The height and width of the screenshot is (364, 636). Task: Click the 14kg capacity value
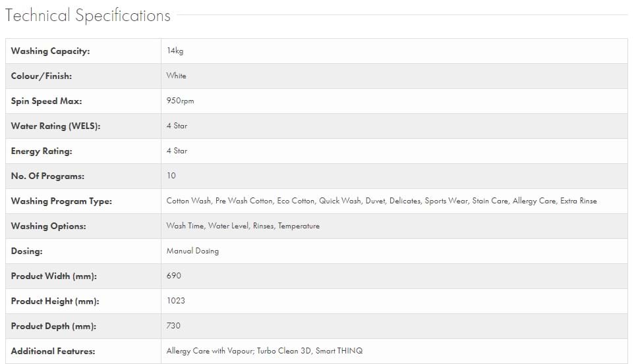pyautogui.click(x=175, y=51)
